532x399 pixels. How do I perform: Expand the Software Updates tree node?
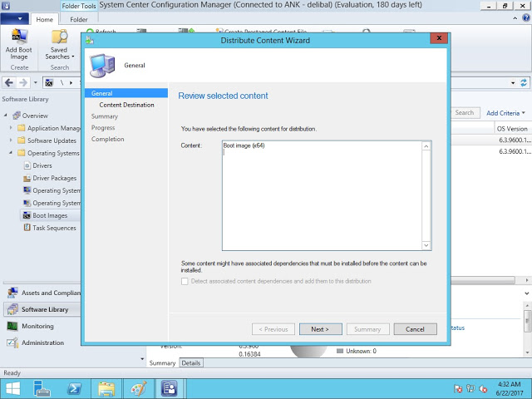(x=12, y=140)
